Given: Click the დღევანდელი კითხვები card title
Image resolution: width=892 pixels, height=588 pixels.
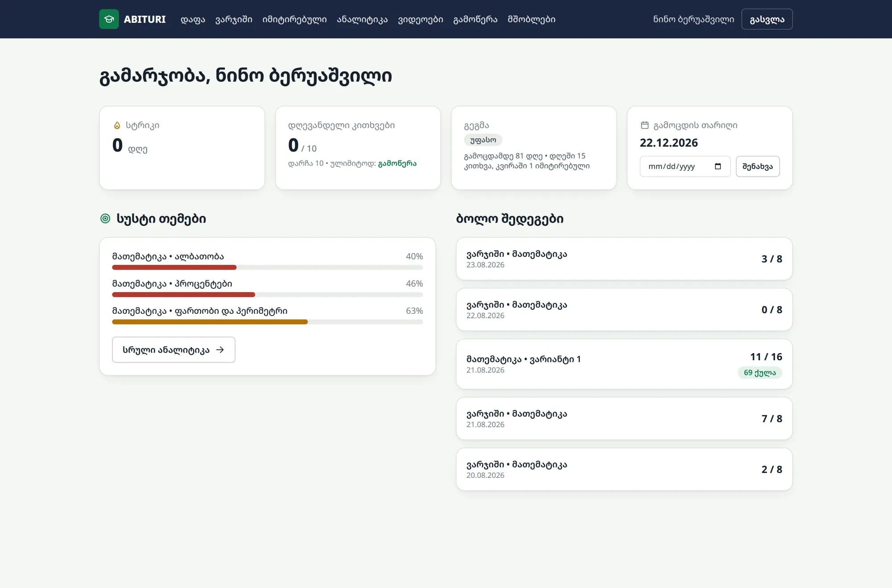Looking at the screenshot, I should (x=341, y=125).
